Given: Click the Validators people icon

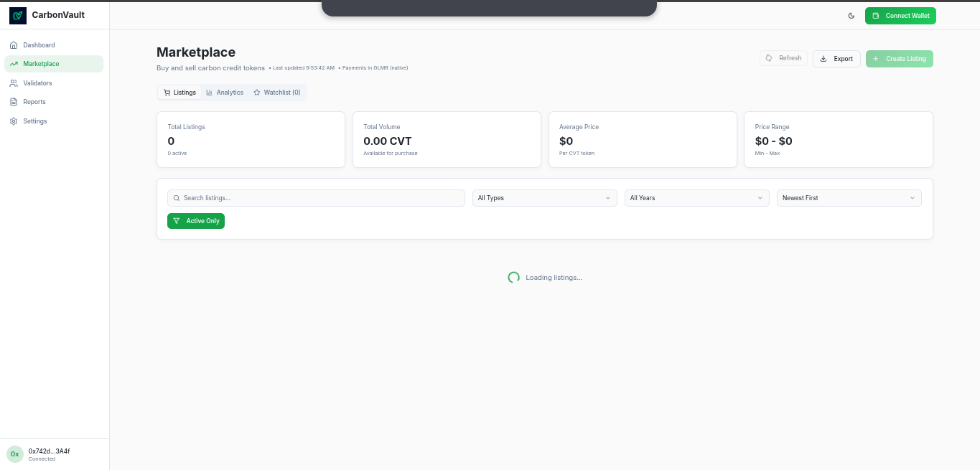Looking at the screenshot, I should tap(14, 83).
